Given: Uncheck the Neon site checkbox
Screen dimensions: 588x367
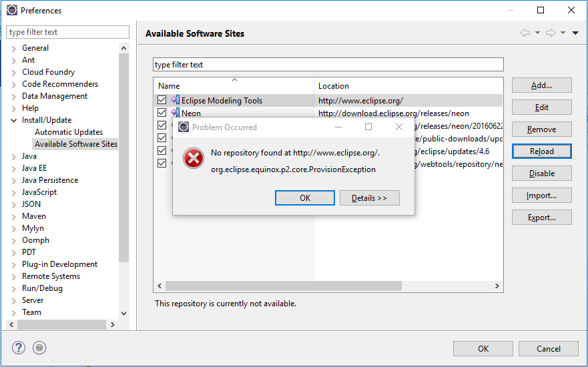Looking at the screenshot, I should [162, 113].
